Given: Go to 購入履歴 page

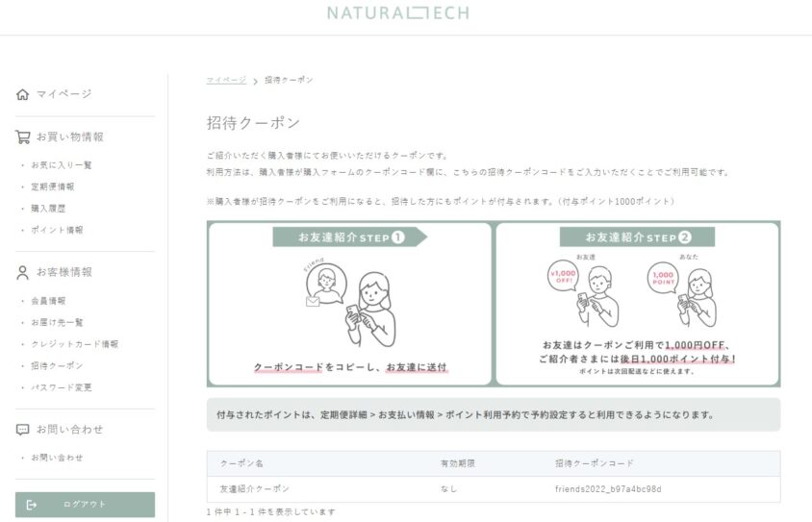Looking at the screenshot, I should pos(48,209).
